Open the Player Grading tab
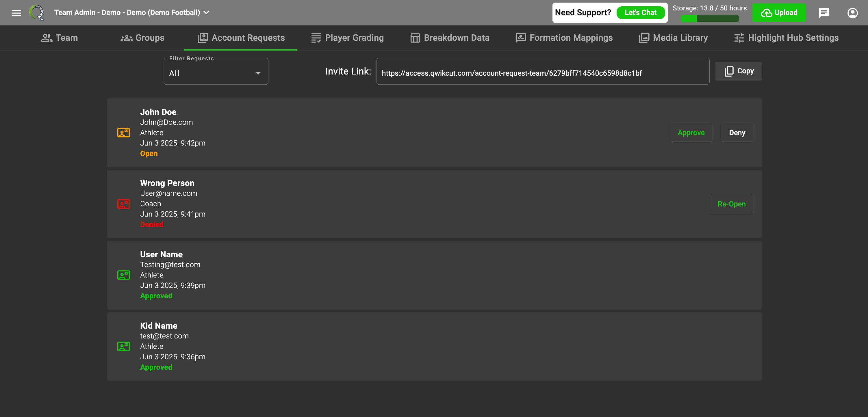Screen dimensions: 868x417 click(x=347, y=38)
